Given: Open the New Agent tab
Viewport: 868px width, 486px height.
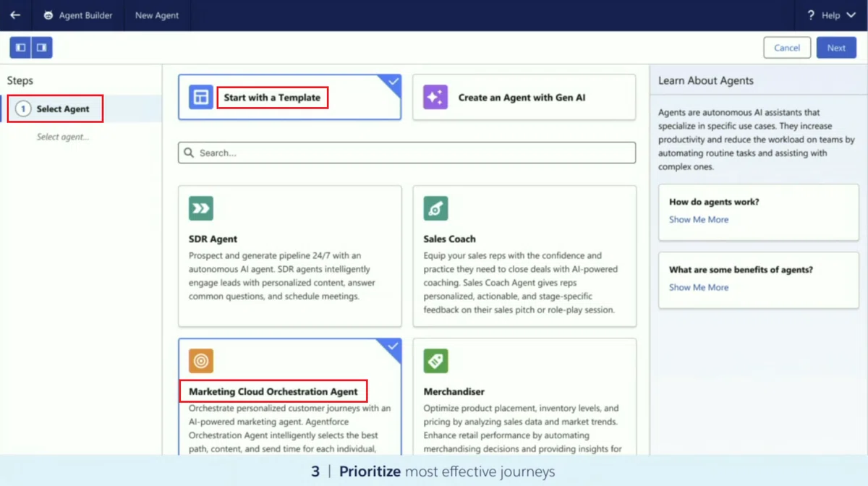Looking at the screenshot, I should (x=157, y=15).
